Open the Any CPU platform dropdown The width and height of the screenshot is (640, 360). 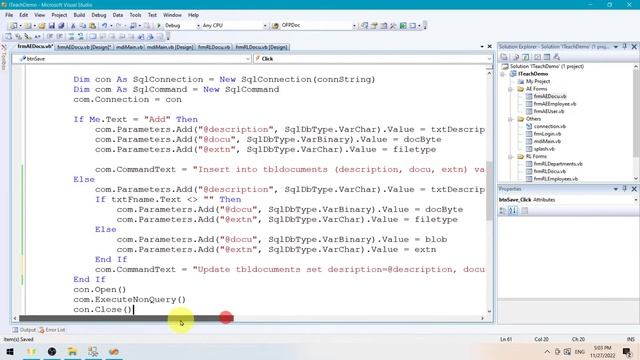[264, 26]
